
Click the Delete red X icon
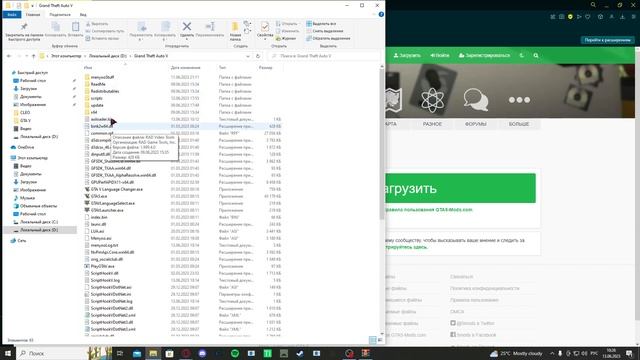tap(187, 27)
